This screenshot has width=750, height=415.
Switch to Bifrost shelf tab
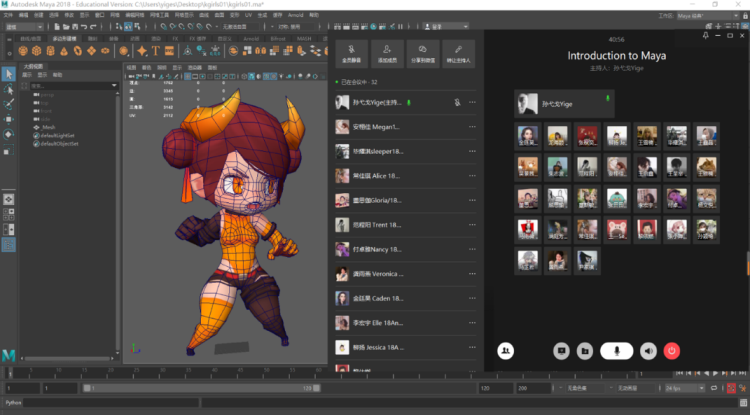pyautogui.click(x=278, y=38)
